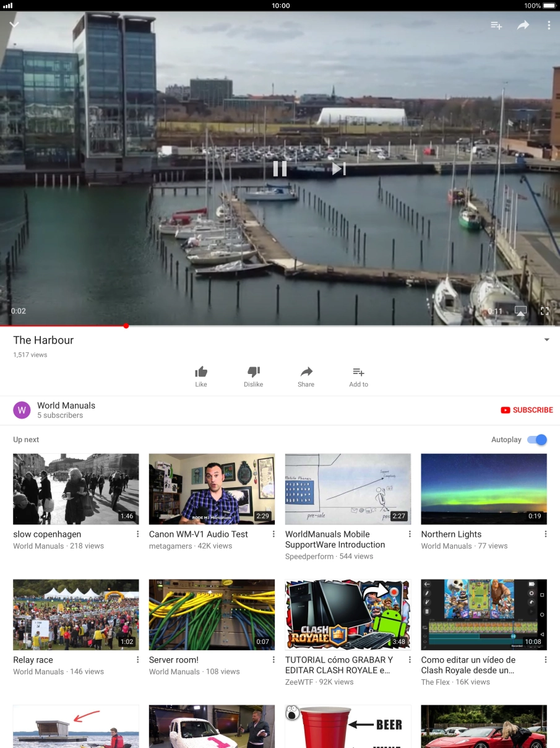Enter fullscreen mode in the player
Image resolution: width=560 pixels, height=748 pixels.
pyautogui.click(x=545, y=311)
